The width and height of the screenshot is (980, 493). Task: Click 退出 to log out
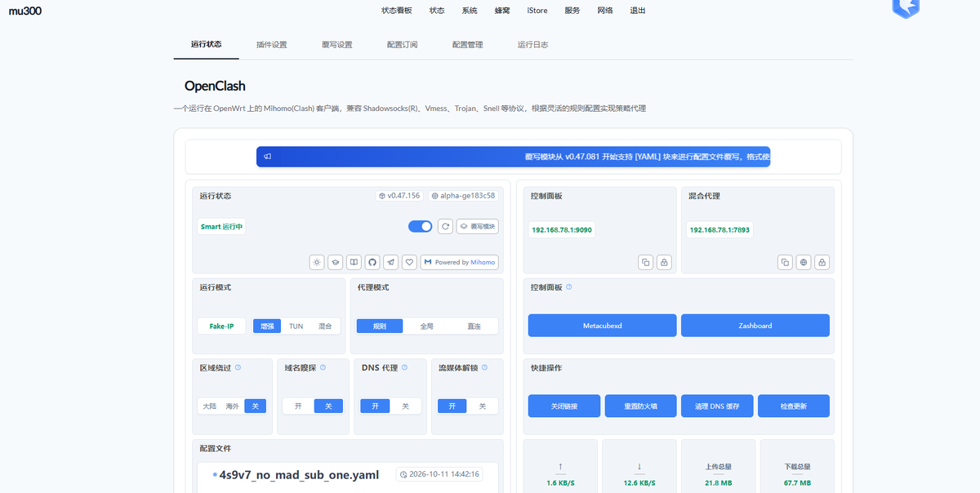638,11
